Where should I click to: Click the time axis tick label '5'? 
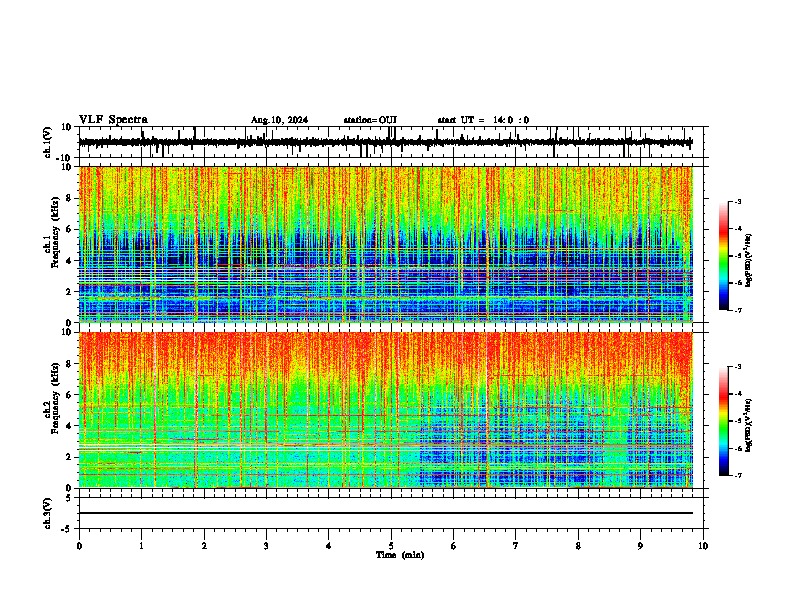click(x=391, y=546)
